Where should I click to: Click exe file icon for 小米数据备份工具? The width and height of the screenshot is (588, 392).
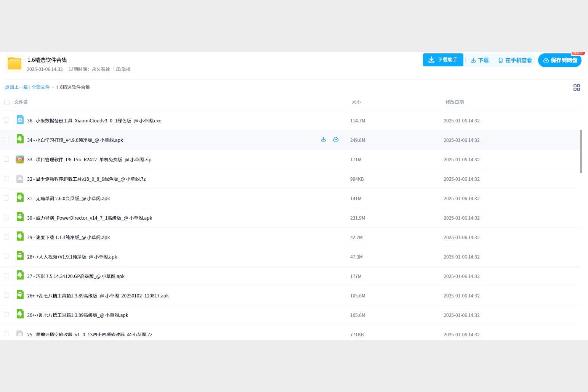coord(20,120)
